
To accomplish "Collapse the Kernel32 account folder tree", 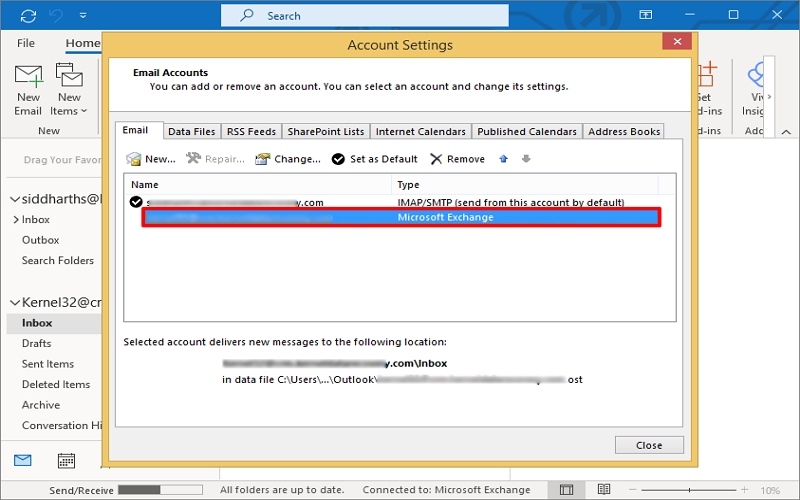I will [x=14, y=302].
